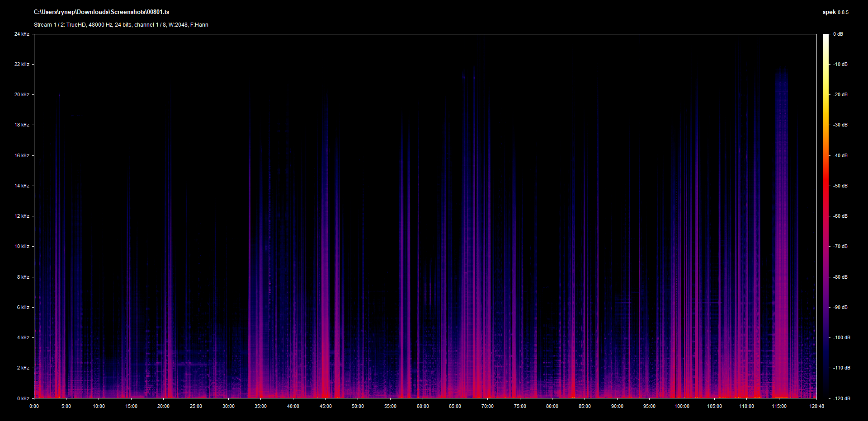Image resolution: width=868 pixels, height=421 pixels.
Task: Click the vertical color gradient dB bar
Action: click(x=826, y=216)
